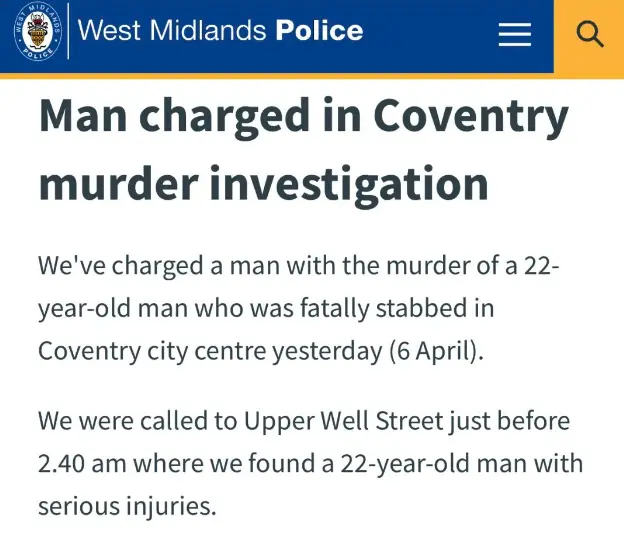Click the 'murder investigation' headline line
The width and height of the screenshot is (624, 535).
(x=263, y=185)
